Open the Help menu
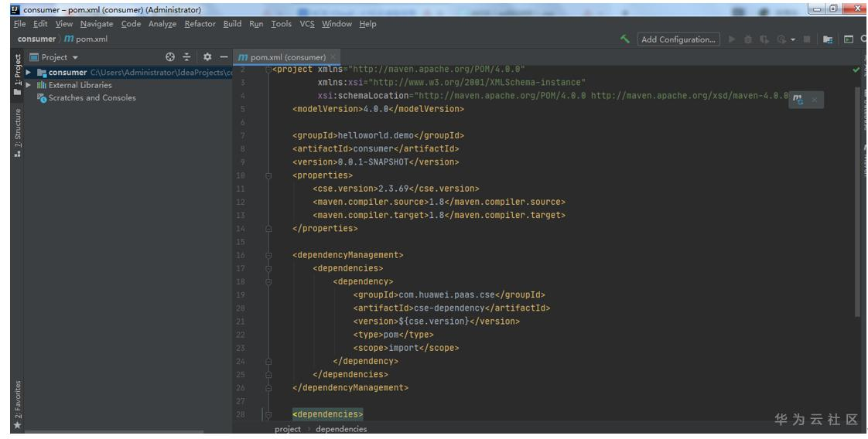The image size is (868, 439). [367, 24]
